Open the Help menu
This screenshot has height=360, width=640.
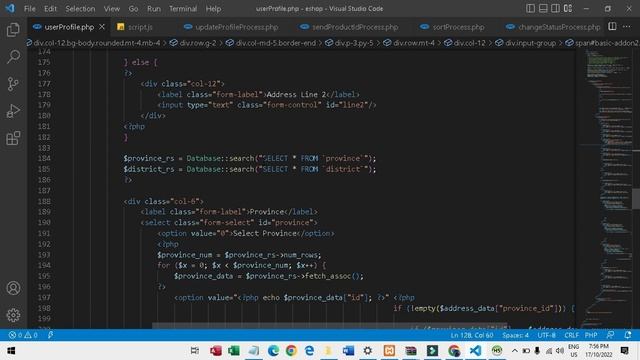[x=213, y=9]
